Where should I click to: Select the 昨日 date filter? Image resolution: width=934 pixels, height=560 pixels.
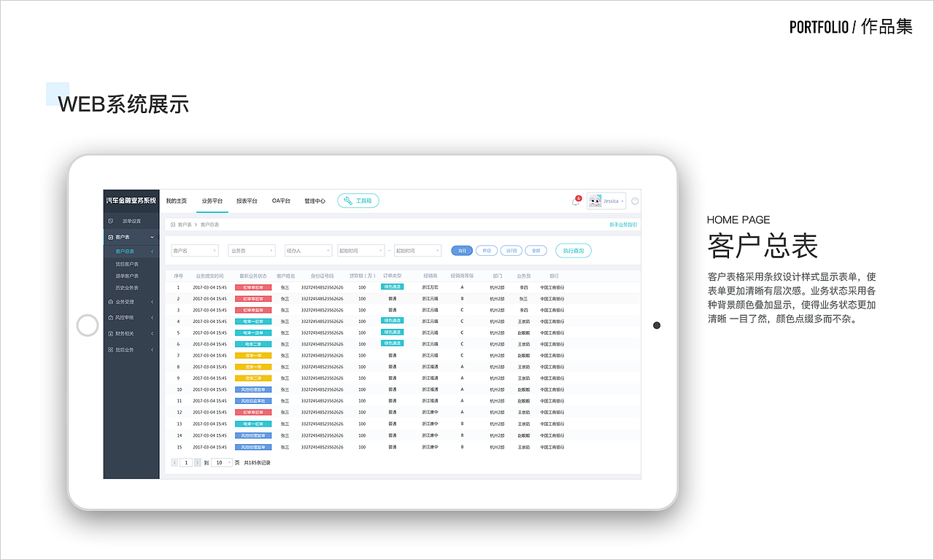pyautogui.click(x=487, y=250)
